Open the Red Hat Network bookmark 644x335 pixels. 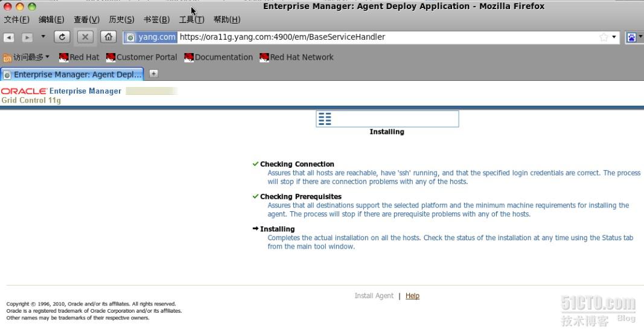296,57
